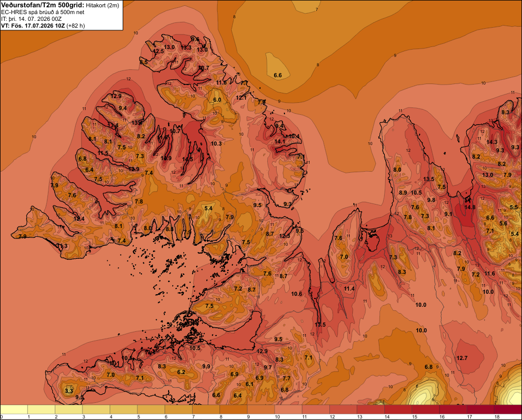Click the valid time line Fös. 17.07.2026 10Z
522x420 pixels.
click(x=38, y=25)
